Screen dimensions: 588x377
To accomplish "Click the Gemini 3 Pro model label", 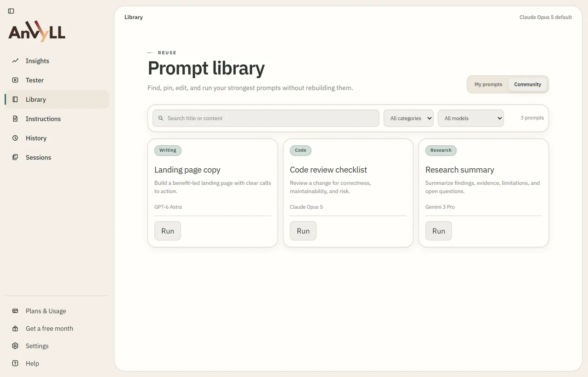I will [440, 207].
